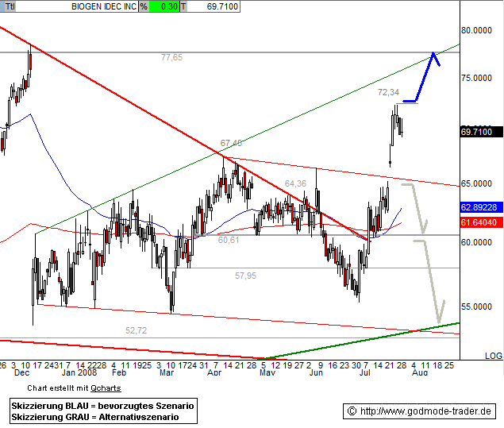The width and height of the screenshot is (504, 428).
Task: Click the 72,34 price label
Action: 388,93
